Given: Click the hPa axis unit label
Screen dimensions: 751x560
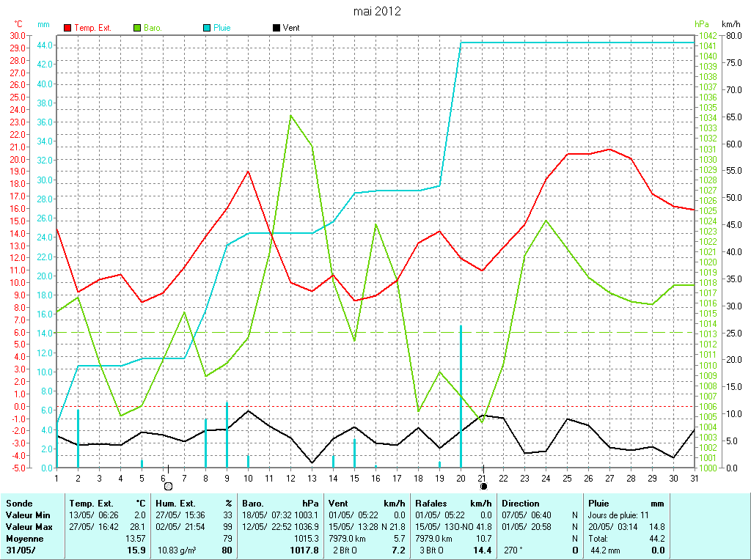Looking at the screenshot, I should coord(701,24).
